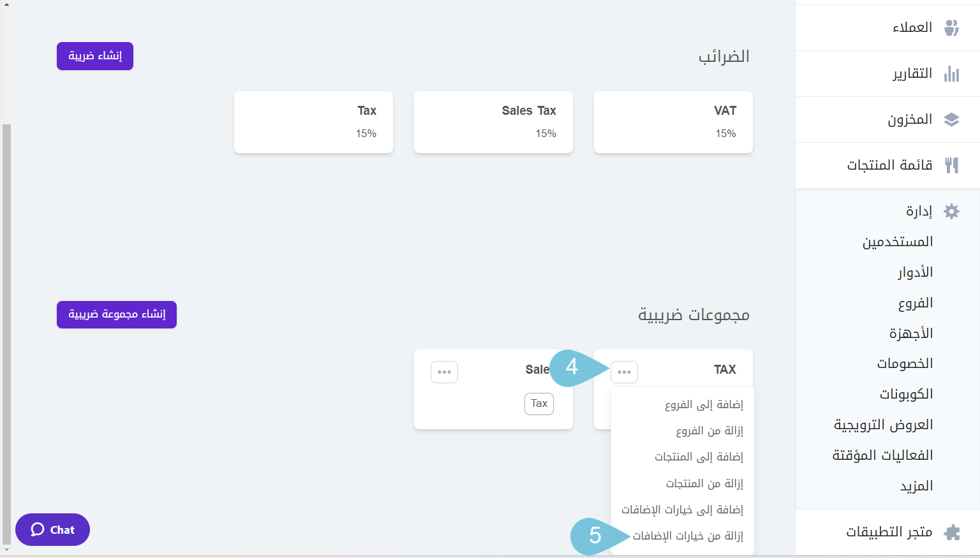Click the Tax chip on the Sale group

click(x=539, y=404)
